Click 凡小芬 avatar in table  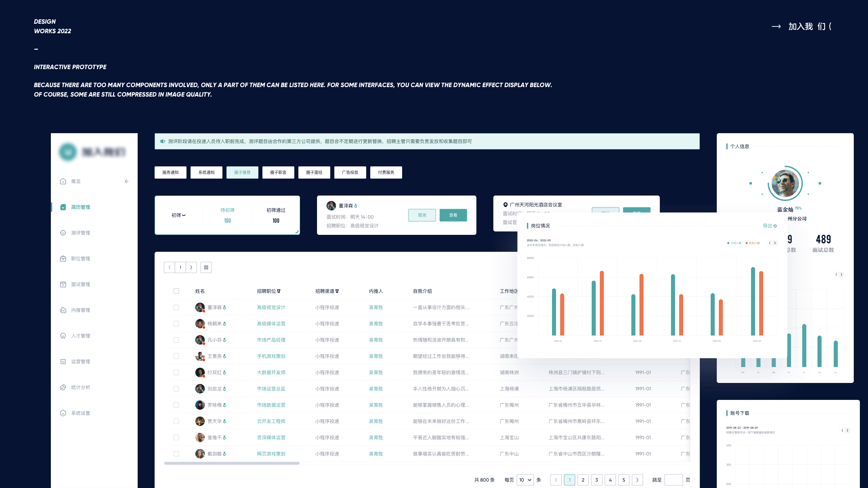[x=200, y=340]
